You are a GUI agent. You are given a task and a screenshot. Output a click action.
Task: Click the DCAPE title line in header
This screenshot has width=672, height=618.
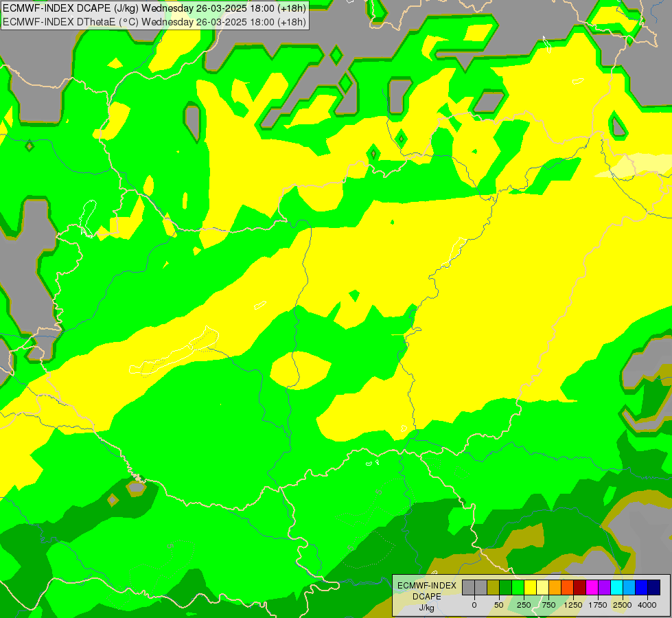tap(154, 8)
